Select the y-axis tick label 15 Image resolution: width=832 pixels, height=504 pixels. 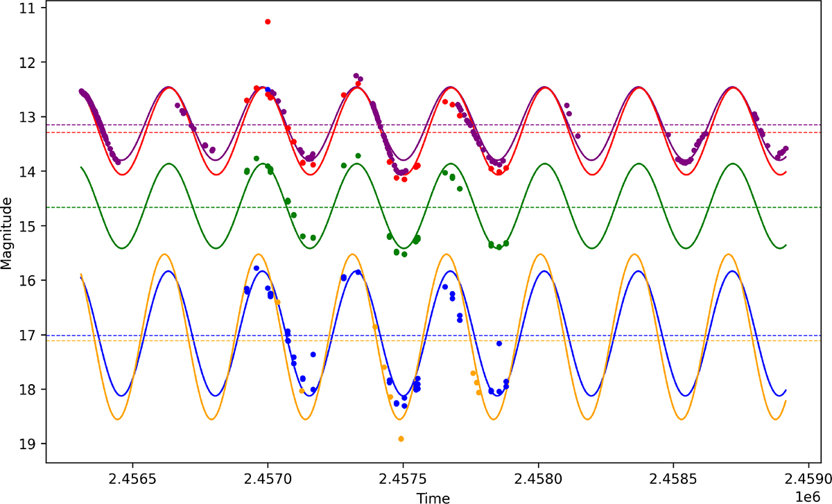(31, 225)
